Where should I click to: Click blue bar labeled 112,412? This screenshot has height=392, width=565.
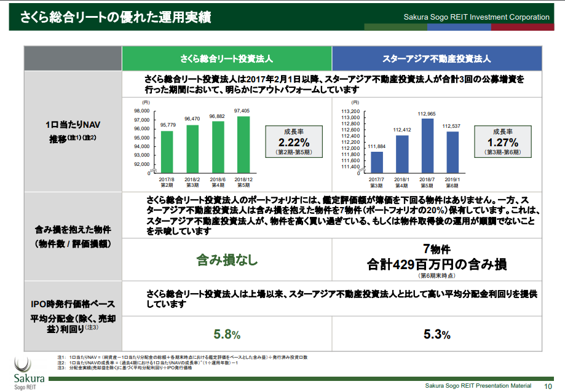click(x=402, y=154)
